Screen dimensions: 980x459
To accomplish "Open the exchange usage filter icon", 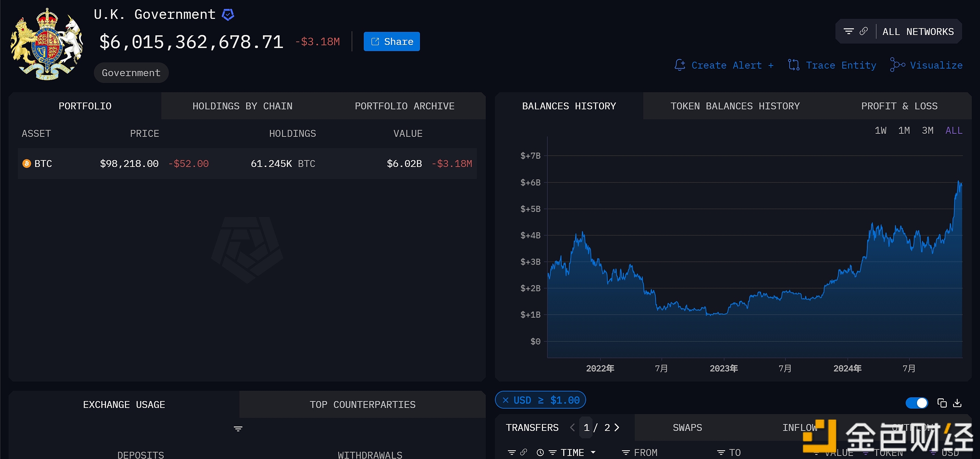I will click(x=238, y=428).
